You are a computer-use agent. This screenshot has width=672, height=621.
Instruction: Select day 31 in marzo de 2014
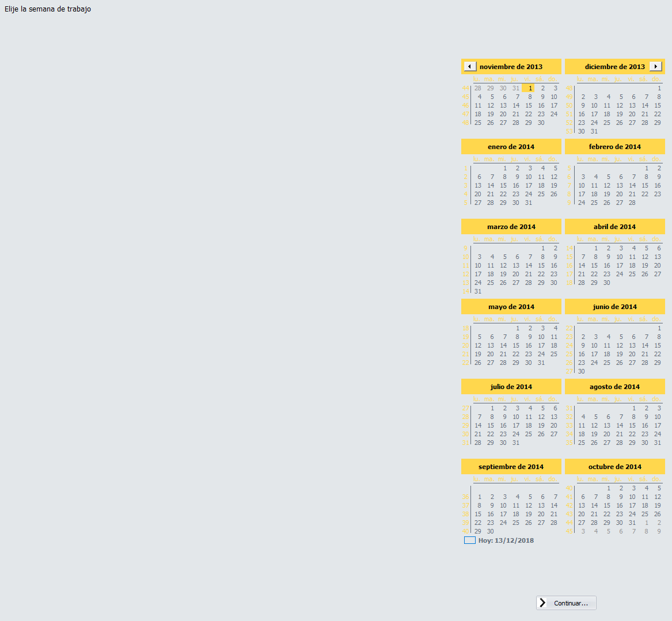pos(478,291)
